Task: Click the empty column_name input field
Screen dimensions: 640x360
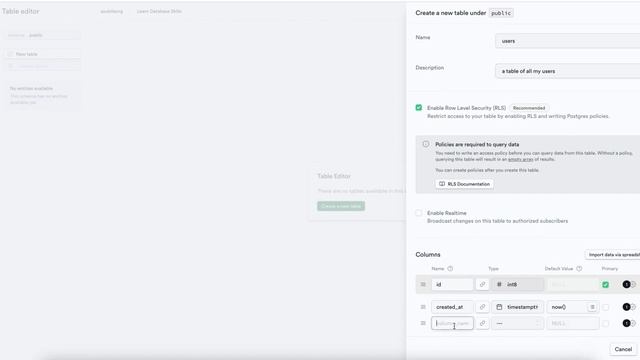Action: coord(452,323)
